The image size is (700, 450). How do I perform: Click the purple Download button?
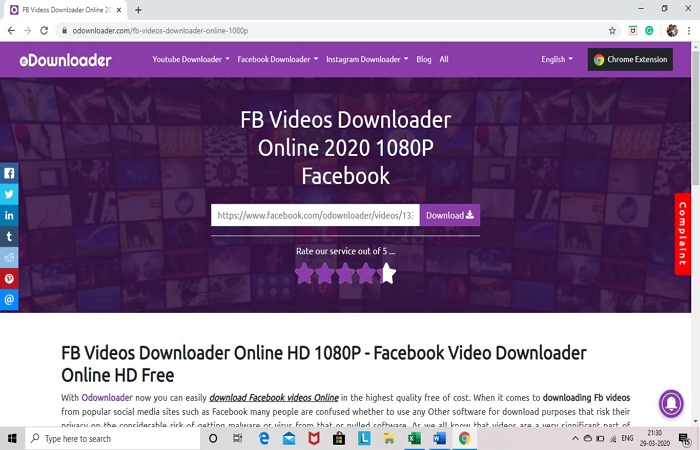tap(450, 215)
